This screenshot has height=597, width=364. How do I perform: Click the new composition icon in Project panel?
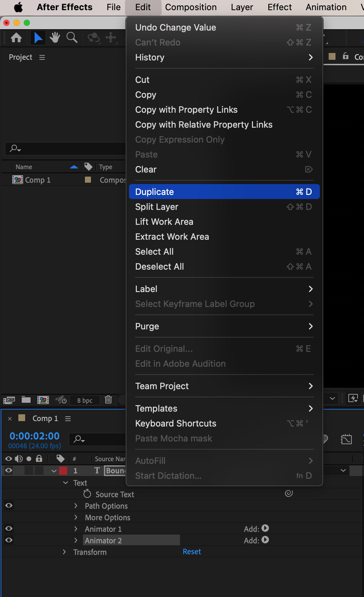click(43, 400)
